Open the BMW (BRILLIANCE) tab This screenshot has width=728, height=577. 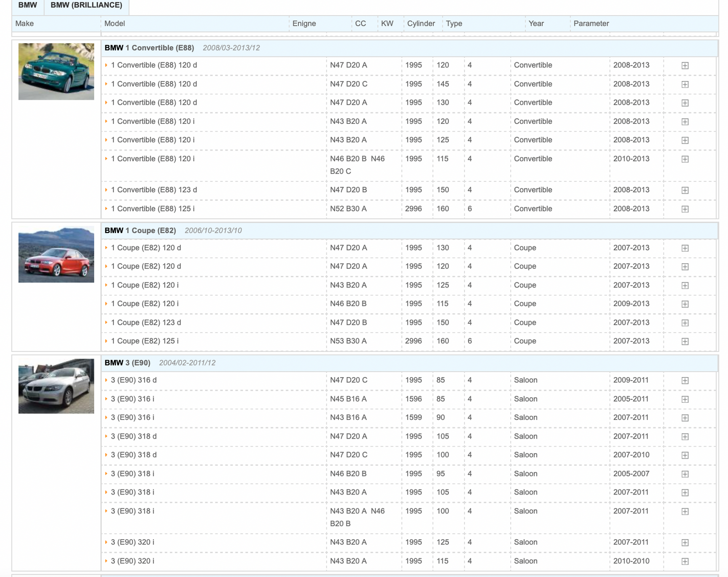(x=86, y=6)
